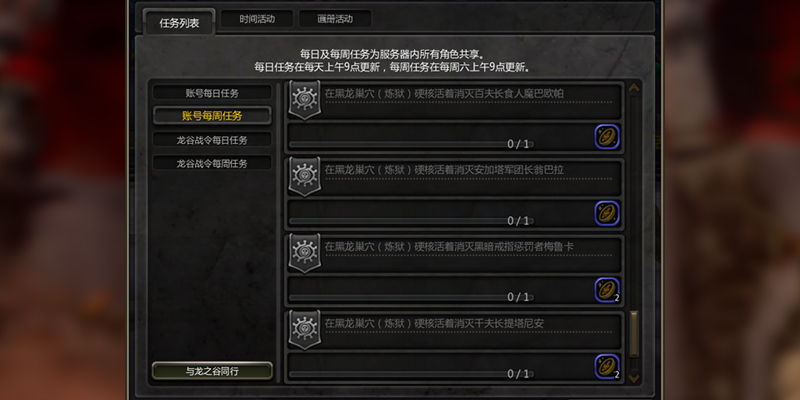Click the coin reward for the 巴欧帕 quest
Image resolution: width=800 pixels, height=400 pixels.
click(x=607, y=137)
